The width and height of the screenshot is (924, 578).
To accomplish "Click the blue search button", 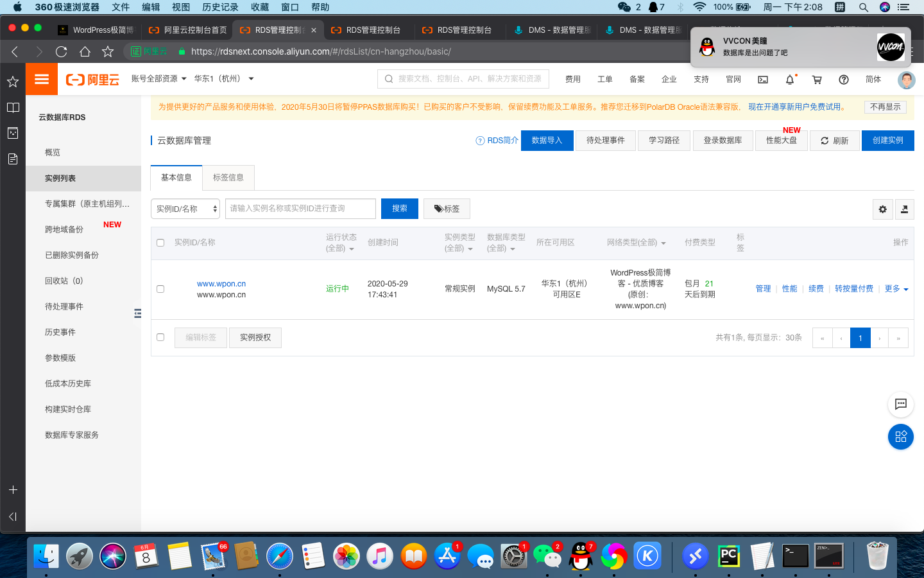I will (x=400, y=209).
